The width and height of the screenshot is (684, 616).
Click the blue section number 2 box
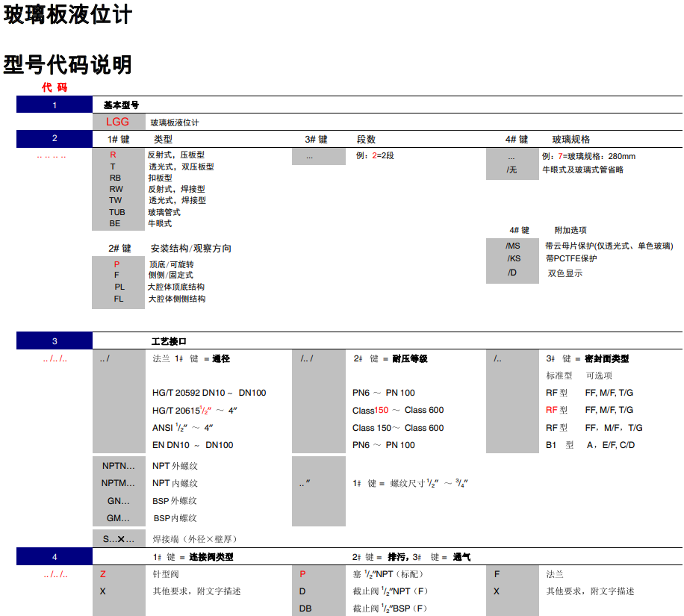click(x=55, y=138)
